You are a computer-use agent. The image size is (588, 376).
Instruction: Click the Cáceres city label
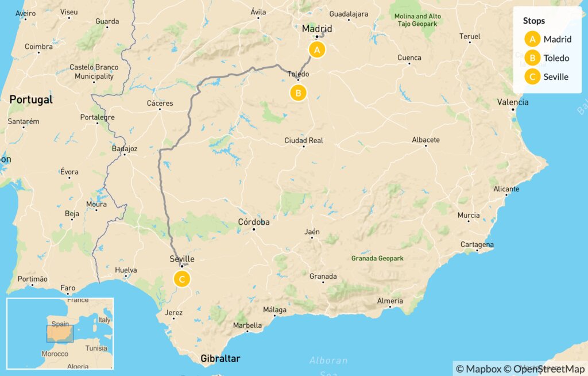point(160,103)
